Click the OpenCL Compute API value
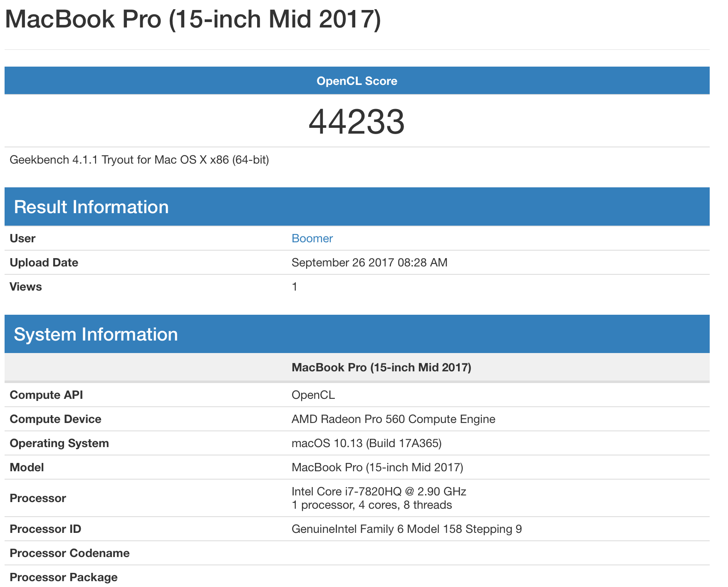728x587 pixels. point(313,395)
